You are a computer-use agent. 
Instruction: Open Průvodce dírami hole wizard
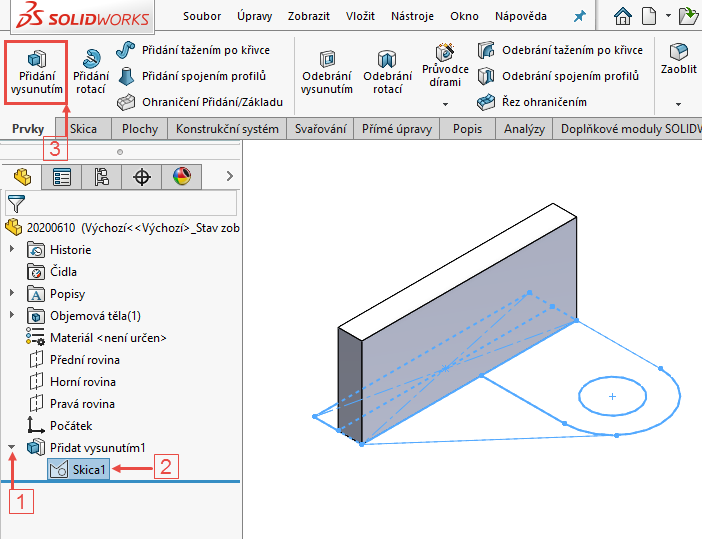click(x=445, y=65)
